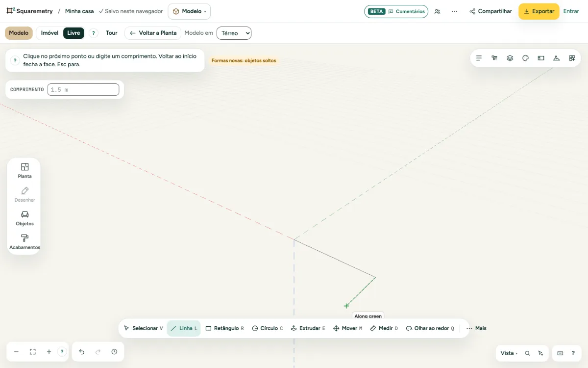Select the Medir measuring tool
This screenshot has height=368, width=588.
pyautogui.click(x=384, y=328)
